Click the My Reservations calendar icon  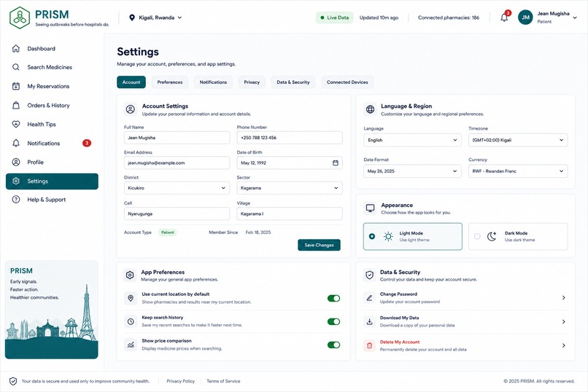(16, 86)
